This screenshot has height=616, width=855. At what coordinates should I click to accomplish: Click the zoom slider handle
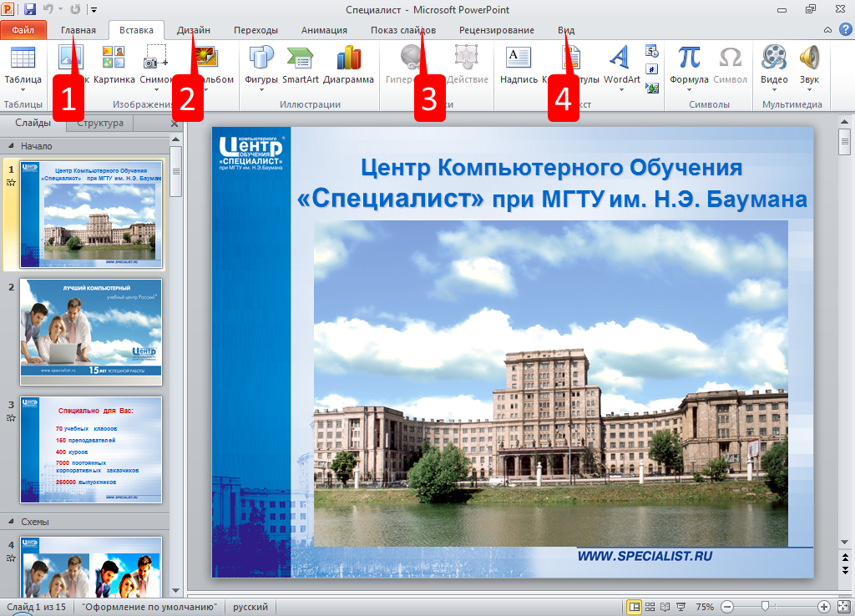coord(765,607)
